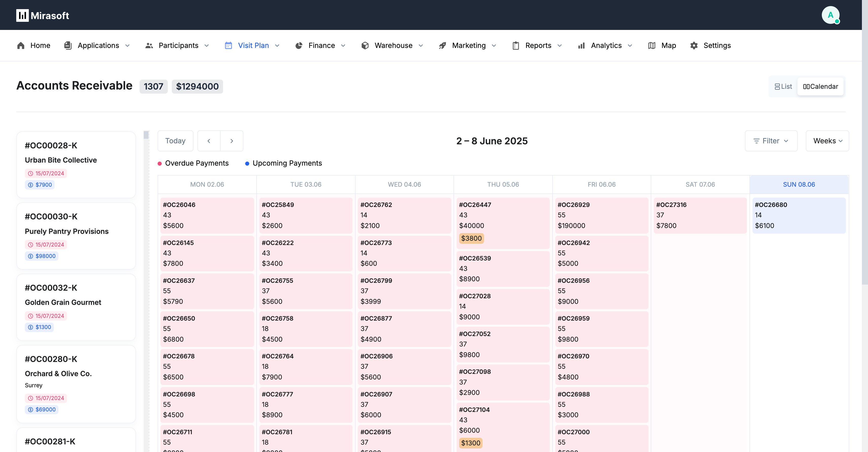Expand the Participants dropdown

(x=207, y=45)
